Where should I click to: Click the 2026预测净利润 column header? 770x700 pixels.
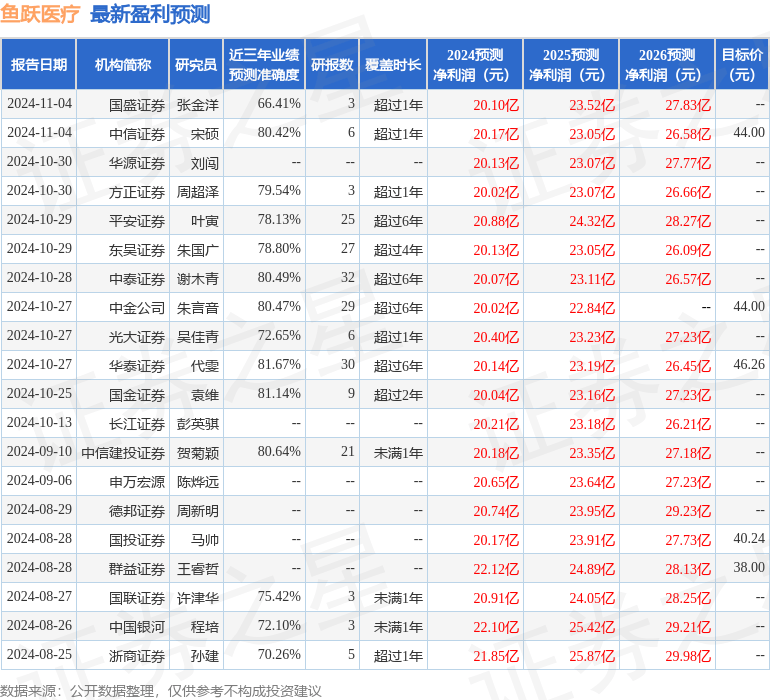click(x=667, y=64)
